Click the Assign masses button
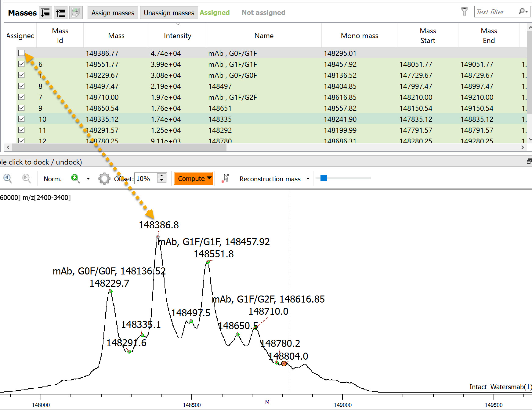This screenshot has width=532, height=410. click(x=113, y=13)
